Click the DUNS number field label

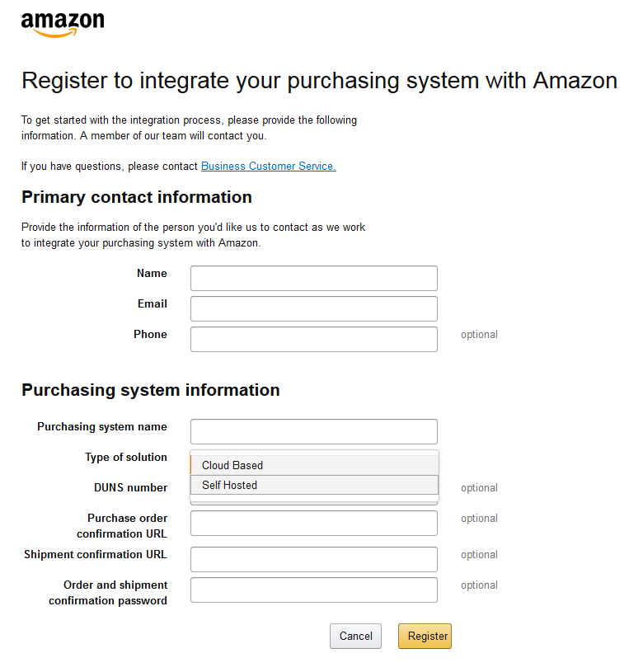point(130,487)
